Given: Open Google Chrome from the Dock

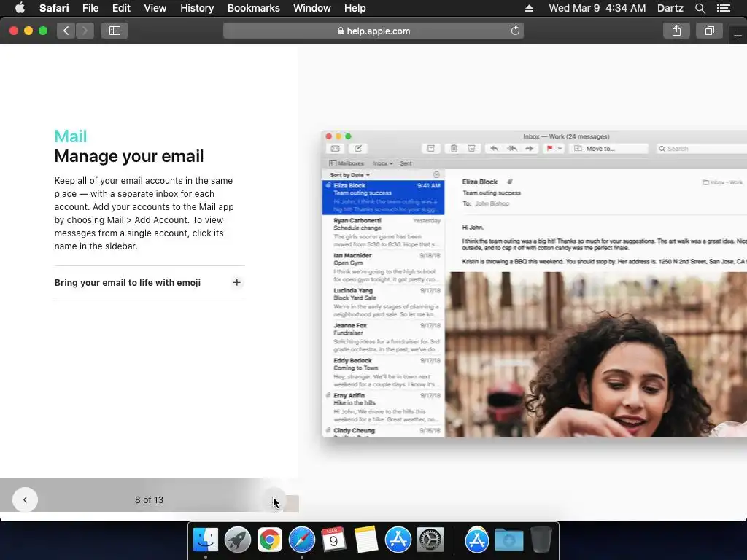Looking at the screenshot, I should click(x=270, y=540).
